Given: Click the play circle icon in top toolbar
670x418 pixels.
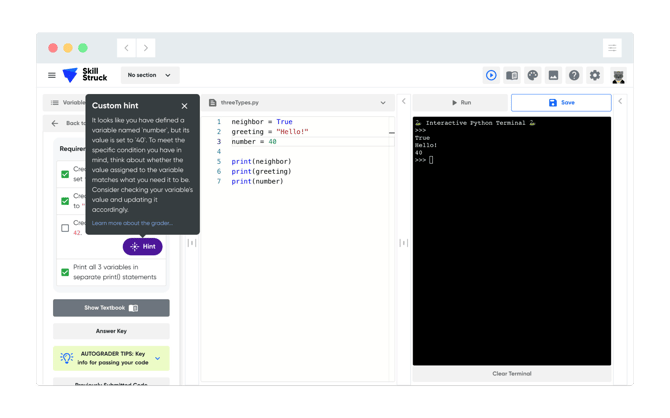Looking at the screenshot, I should pos(491,75).
